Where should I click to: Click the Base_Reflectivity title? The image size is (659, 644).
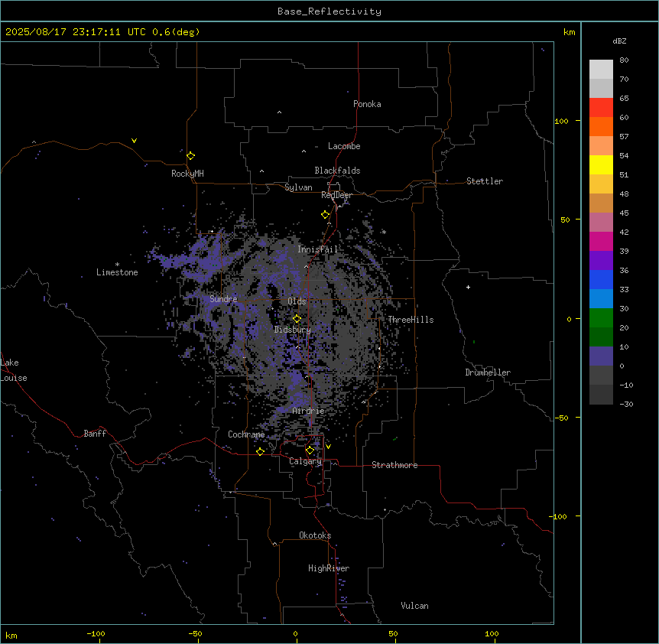[x=329, y=11]
